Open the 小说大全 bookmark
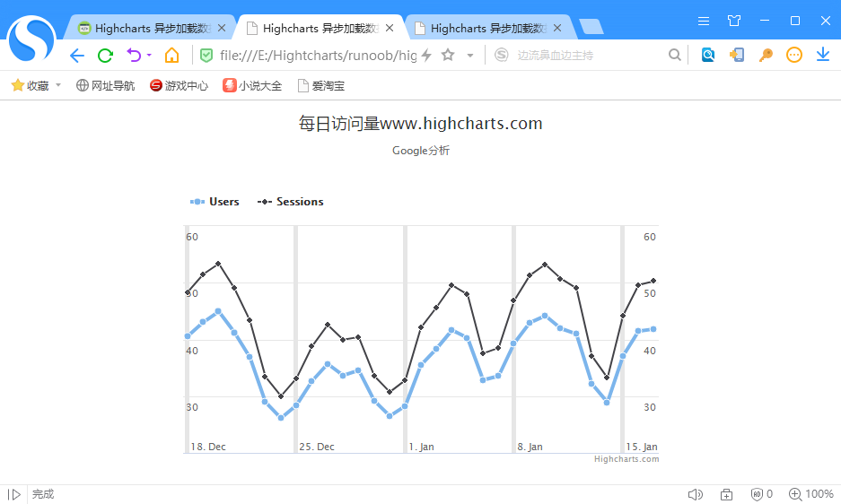Viewport: 841px width, 504px height. 252,85
